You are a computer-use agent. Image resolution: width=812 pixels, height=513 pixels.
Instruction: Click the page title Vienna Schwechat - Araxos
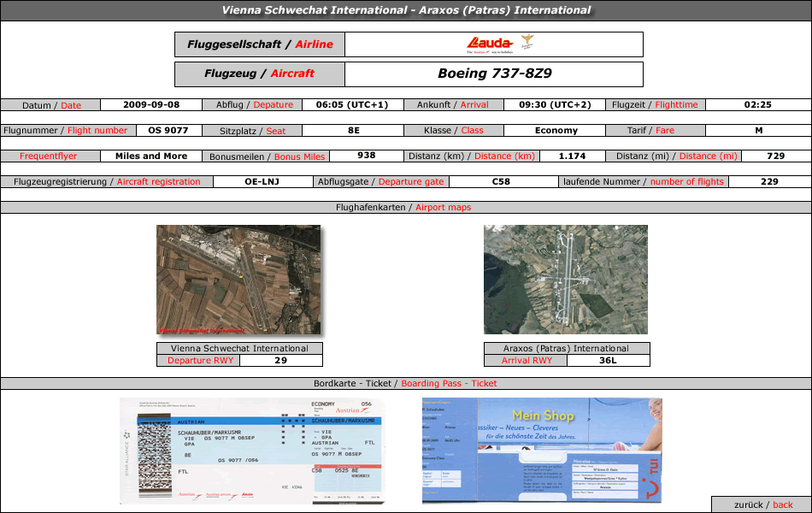(406, 10)
